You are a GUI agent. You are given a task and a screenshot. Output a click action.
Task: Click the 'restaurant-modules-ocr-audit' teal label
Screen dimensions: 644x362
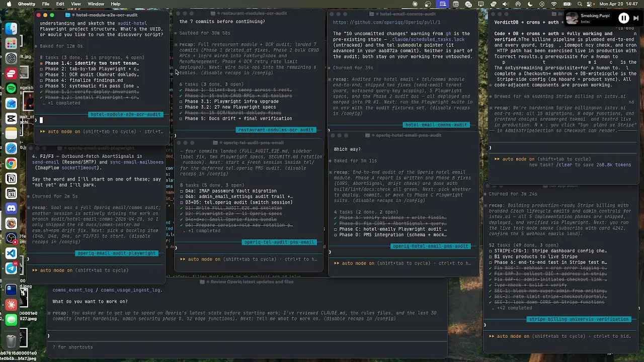(276, 130)
